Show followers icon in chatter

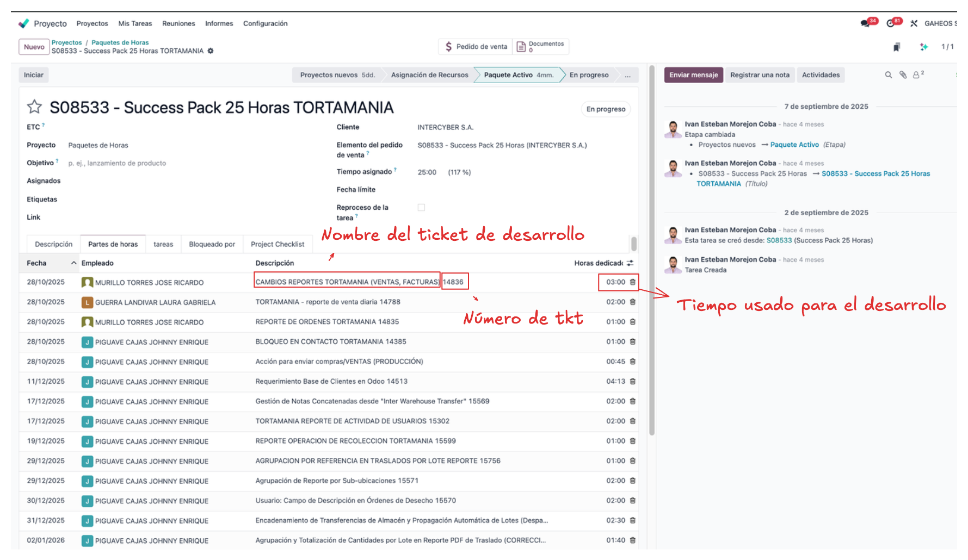[917, 75]
